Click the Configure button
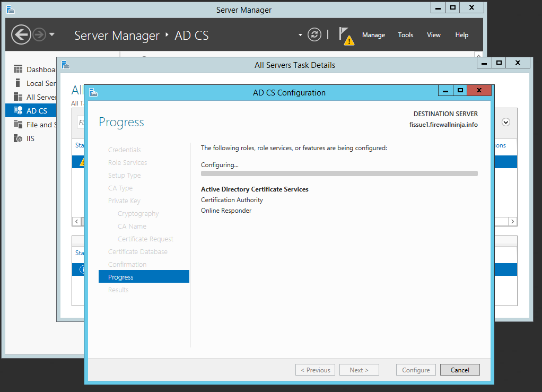Screen dimensions: 542x392 click(416, 370)
